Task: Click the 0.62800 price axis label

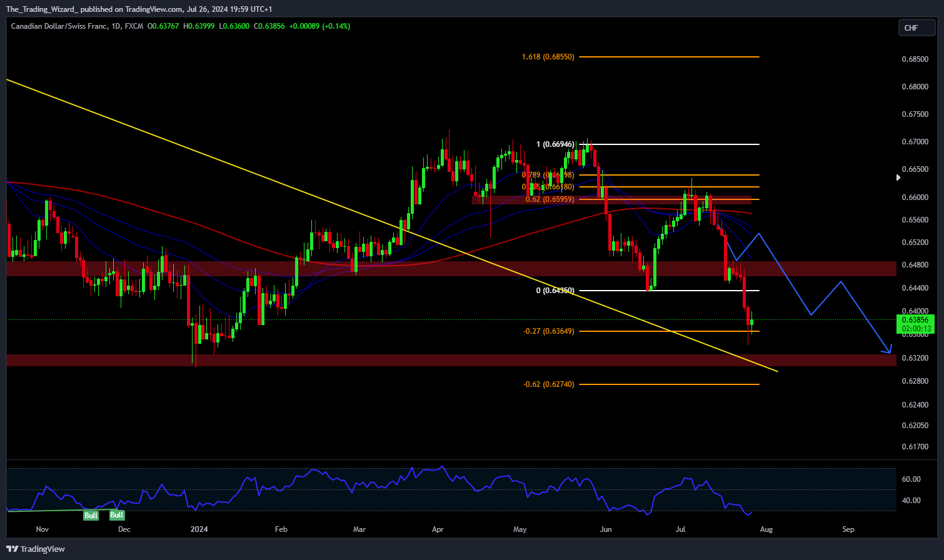Action: pyautogui.click(x=915, y=381)
